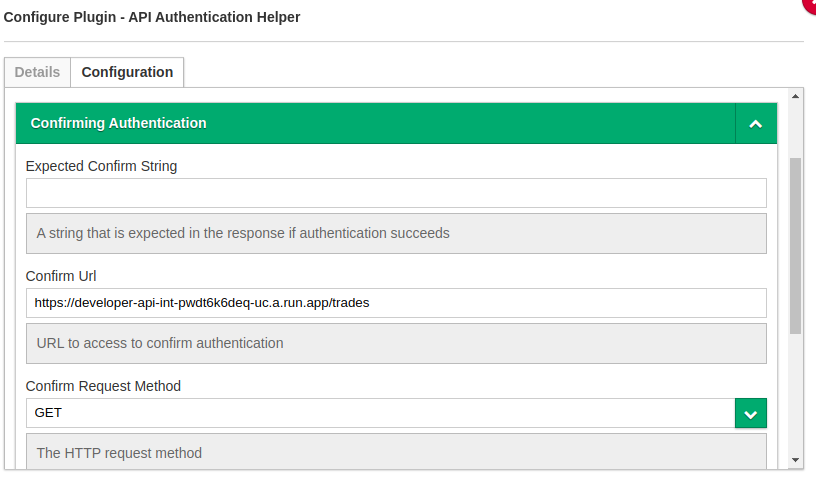Click into the Expected Confirm String field

click(x=396, y=193)
